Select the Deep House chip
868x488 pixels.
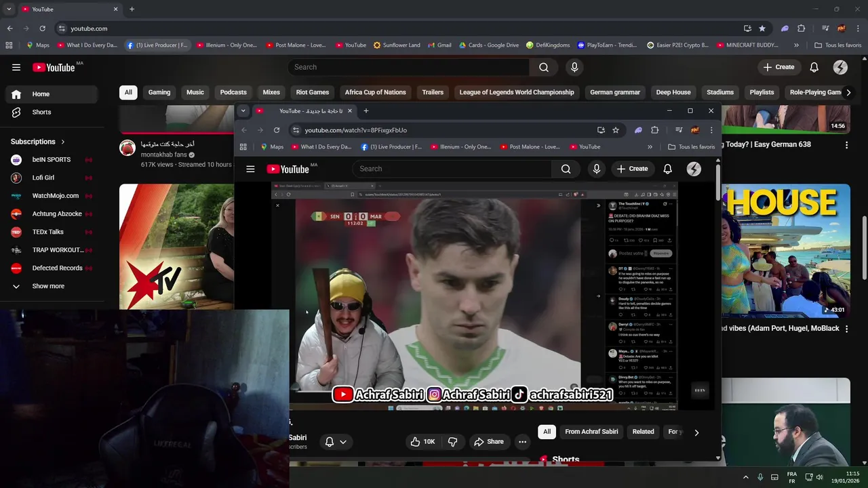673,92
